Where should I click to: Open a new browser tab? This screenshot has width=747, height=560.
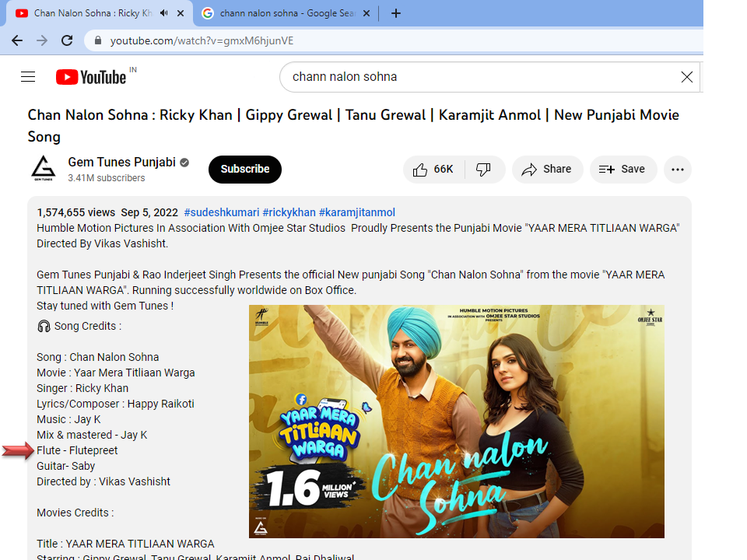click(395, 13)
